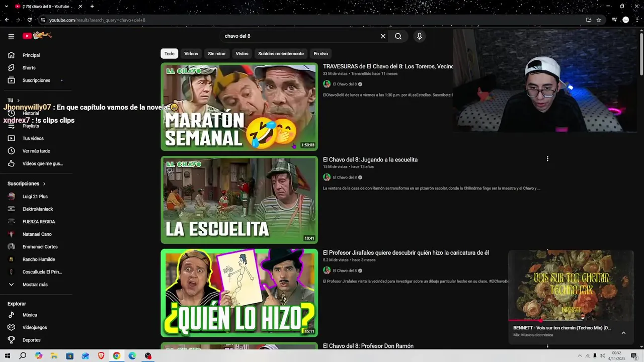Image resolution: width=644 pixels, height=362 pixels.
Task: Reload the page in the browser
Action: 30,20
